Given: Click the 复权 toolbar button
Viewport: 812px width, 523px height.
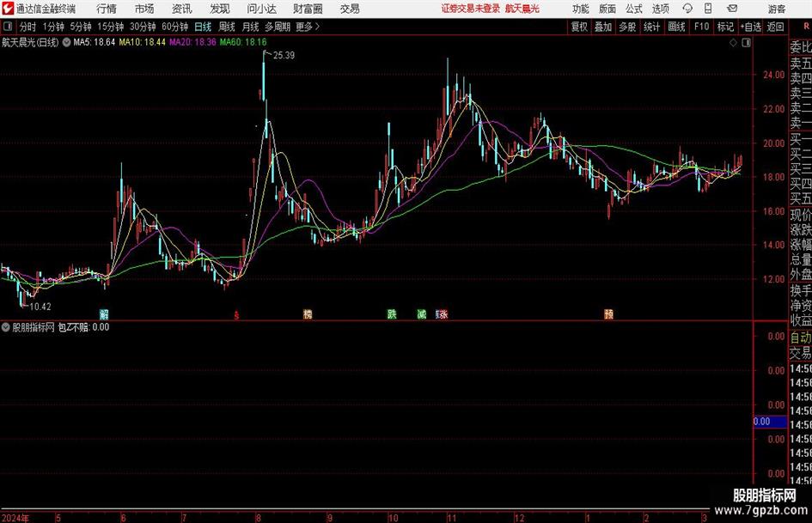Looking at the screenshot, I should point(579,27).
